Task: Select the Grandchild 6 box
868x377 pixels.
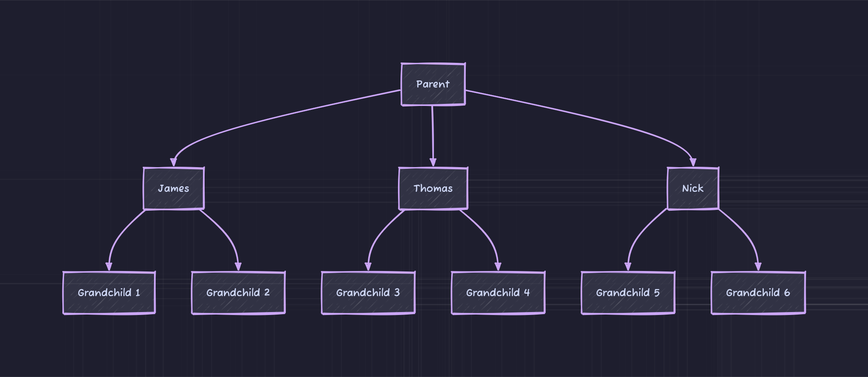Action: pos(758,293)
